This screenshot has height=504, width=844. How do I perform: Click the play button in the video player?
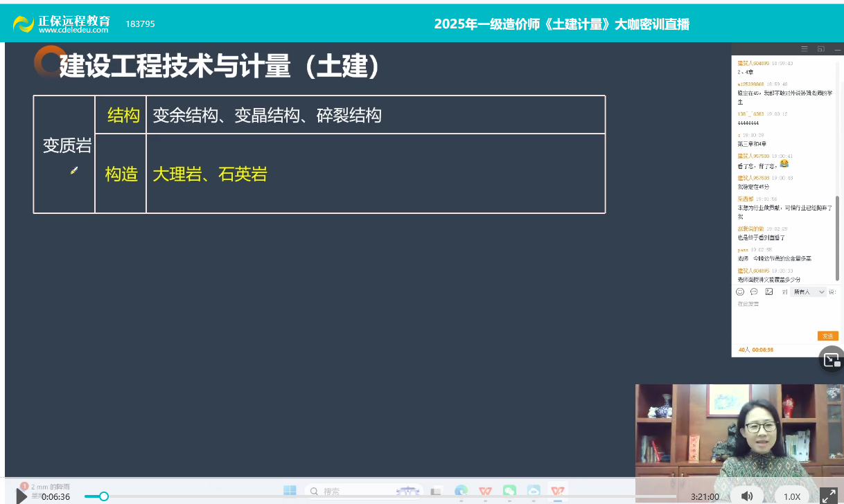click(22, 496)
